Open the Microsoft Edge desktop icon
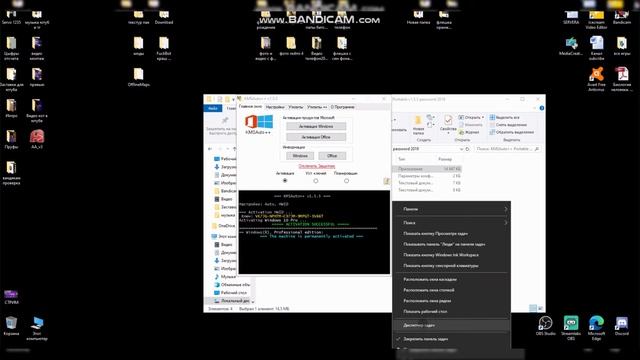 (596, 328)
